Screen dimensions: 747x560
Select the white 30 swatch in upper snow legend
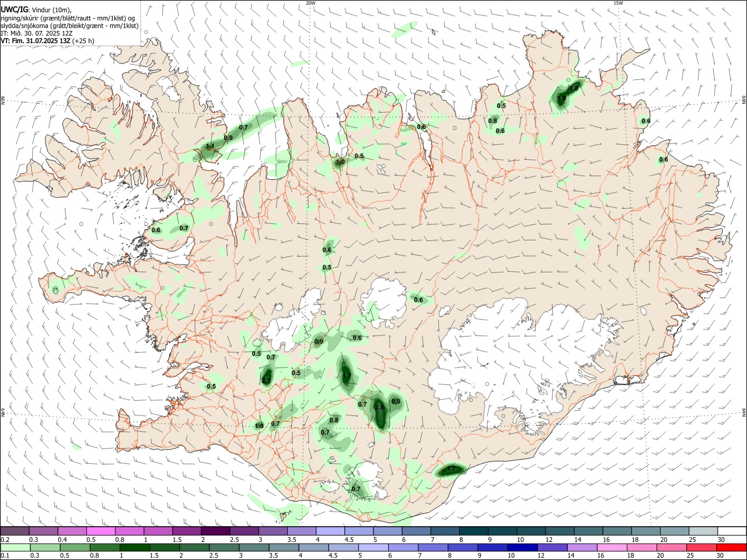pos(731,531)
